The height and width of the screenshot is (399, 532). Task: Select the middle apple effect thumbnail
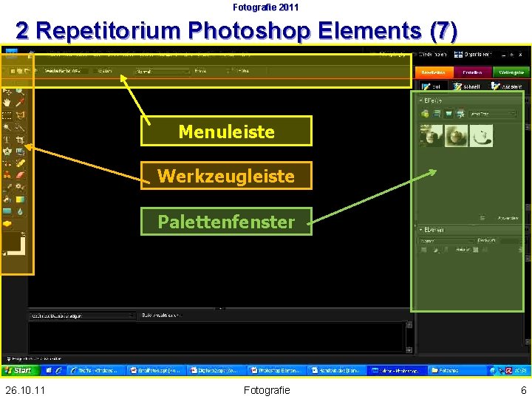457,136
